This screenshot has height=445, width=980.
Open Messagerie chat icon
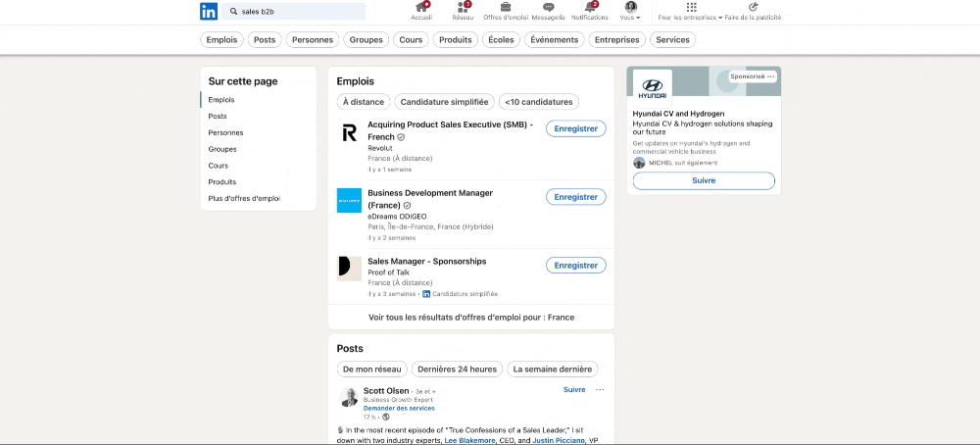(548, 11)
